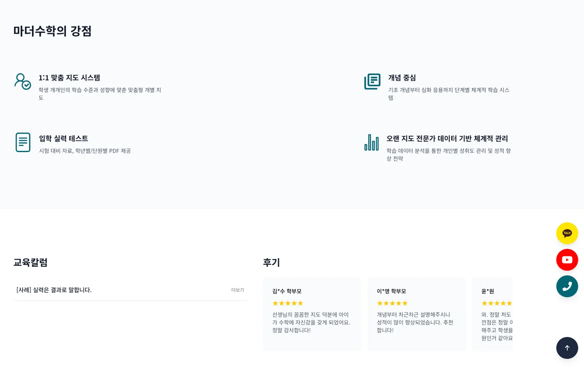
Task: Click the star rating under 김*수 학부모
Action: [288, 303]
